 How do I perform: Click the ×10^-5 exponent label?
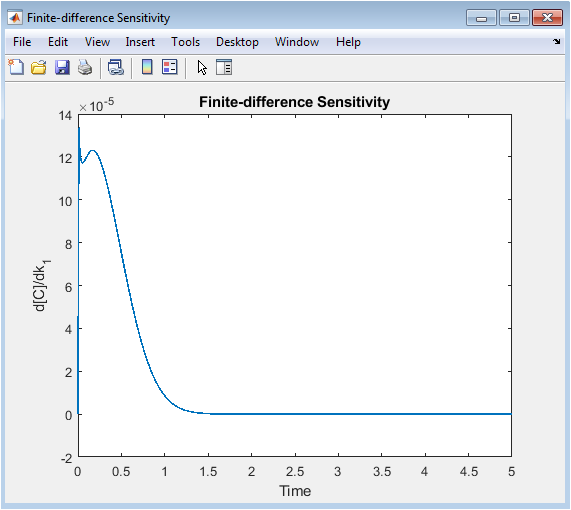coord(97,105)
